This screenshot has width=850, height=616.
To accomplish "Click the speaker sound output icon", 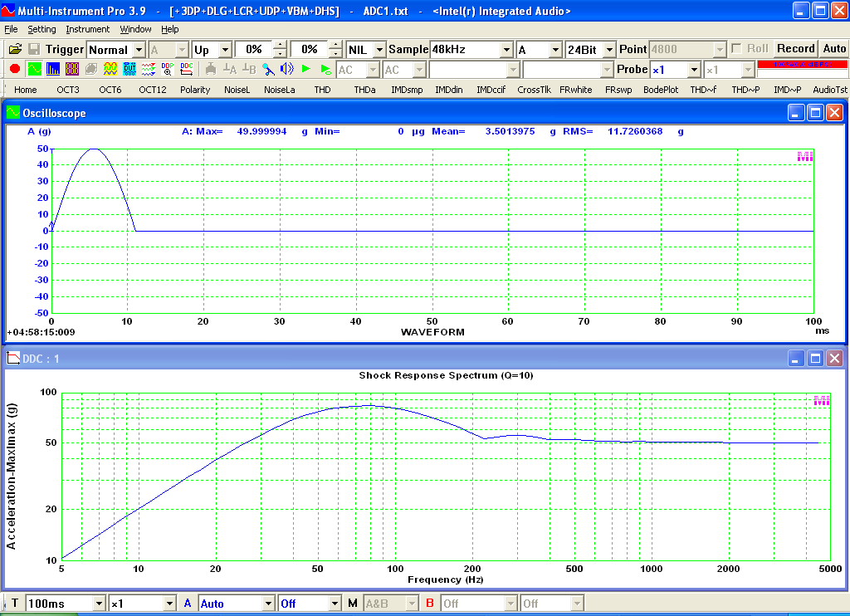I will [x=286, y=69].
